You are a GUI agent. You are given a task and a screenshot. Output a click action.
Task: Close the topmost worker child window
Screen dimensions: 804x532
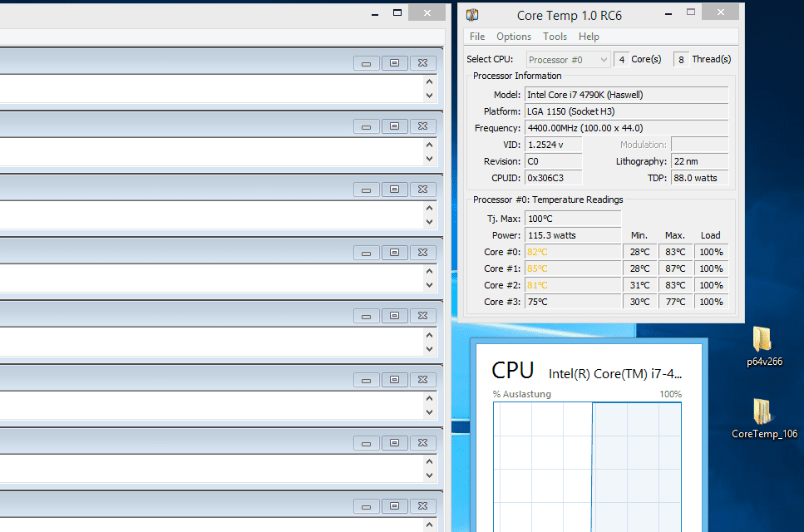422,63
